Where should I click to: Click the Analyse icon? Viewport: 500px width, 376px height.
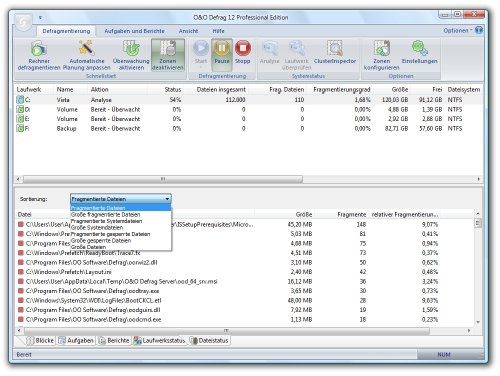coord(270,49)
